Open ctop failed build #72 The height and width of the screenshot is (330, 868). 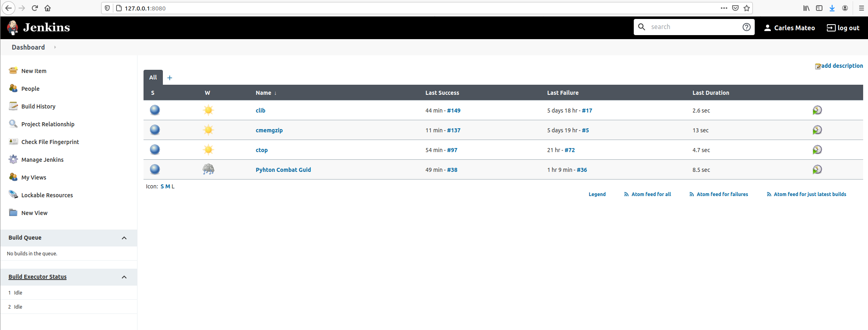[570, 150]
